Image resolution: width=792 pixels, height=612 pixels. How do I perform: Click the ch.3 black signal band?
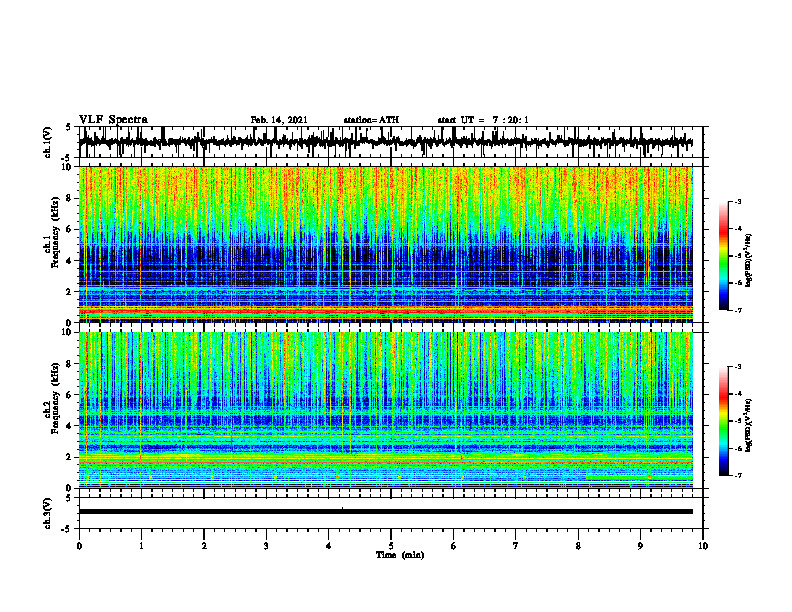pos(385,512)
